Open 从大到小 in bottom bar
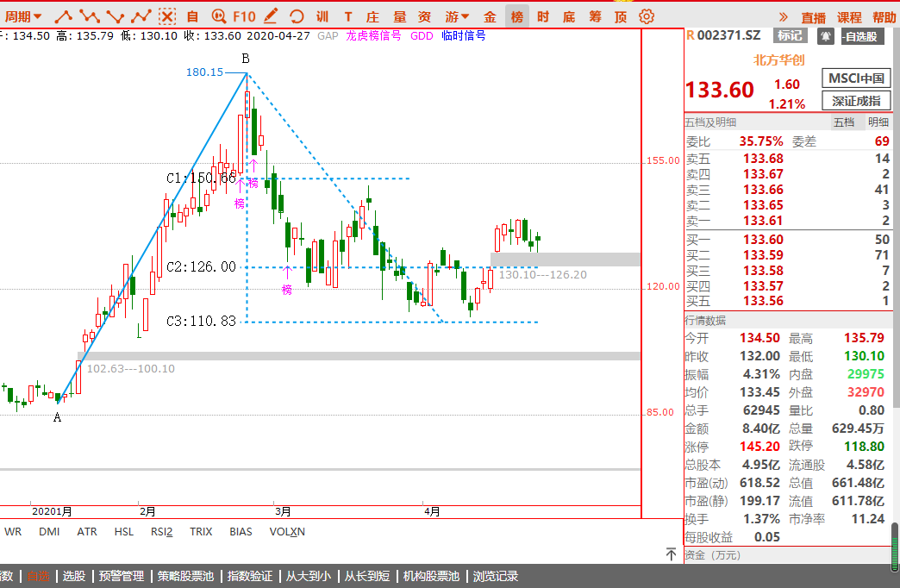900x588 pixels. click(309, 576)
